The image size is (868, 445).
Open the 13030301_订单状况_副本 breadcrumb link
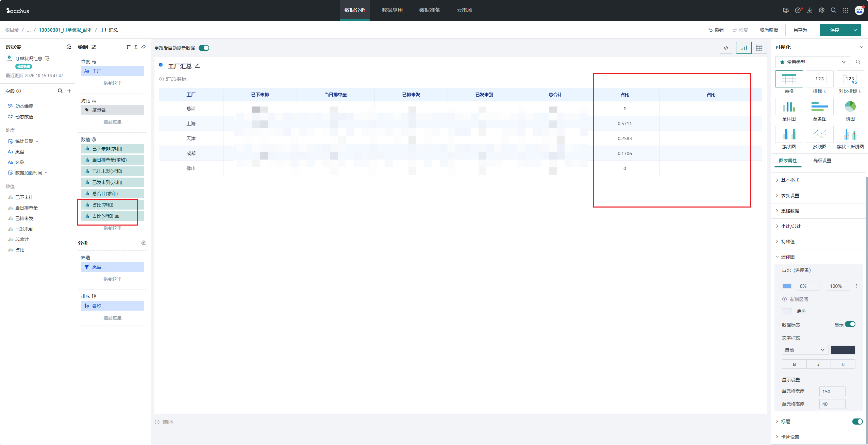pos(65,30)
